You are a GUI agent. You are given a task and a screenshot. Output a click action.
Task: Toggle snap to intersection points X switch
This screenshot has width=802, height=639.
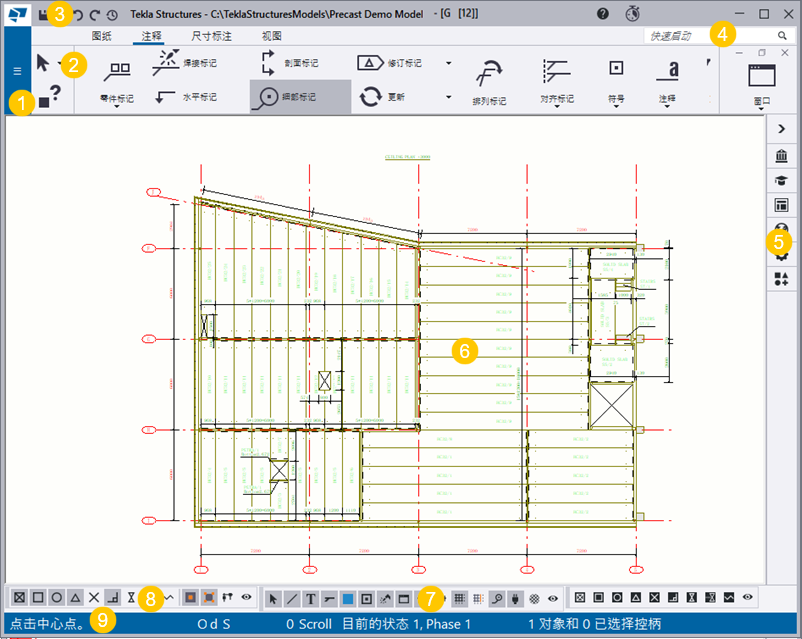coord(94,597)
